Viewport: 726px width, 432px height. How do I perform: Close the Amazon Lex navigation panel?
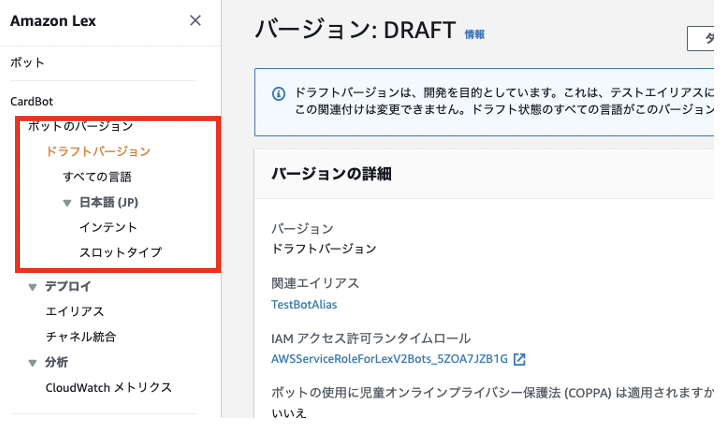195,20
